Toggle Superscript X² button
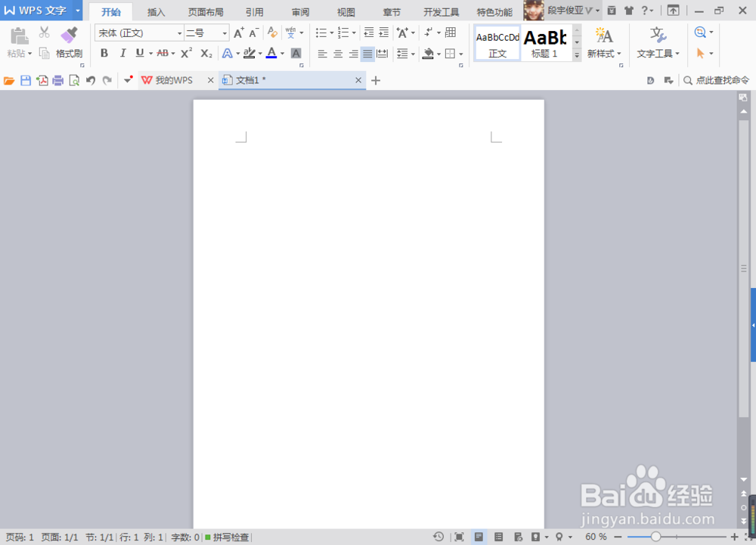This screenshot has height=545, width=756. (187, 53)
